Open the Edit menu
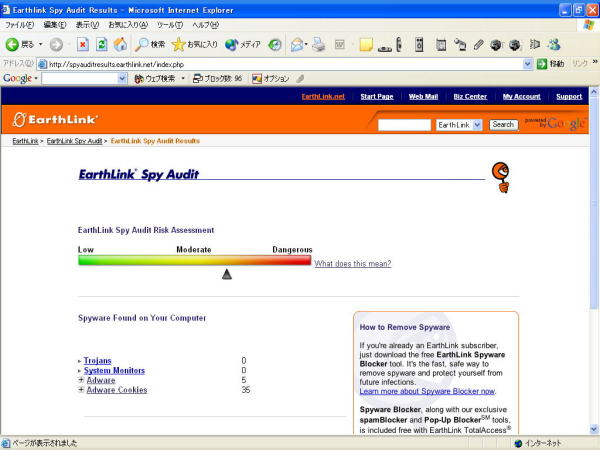 pos(55,25)
